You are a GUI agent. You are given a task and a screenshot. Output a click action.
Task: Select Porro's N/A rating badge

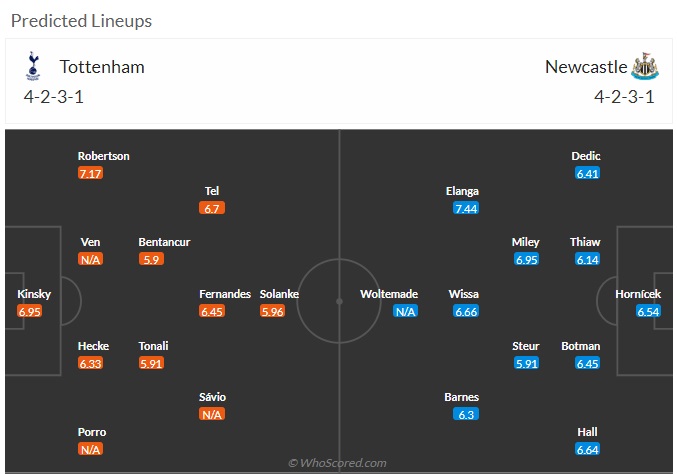(90, 449)
